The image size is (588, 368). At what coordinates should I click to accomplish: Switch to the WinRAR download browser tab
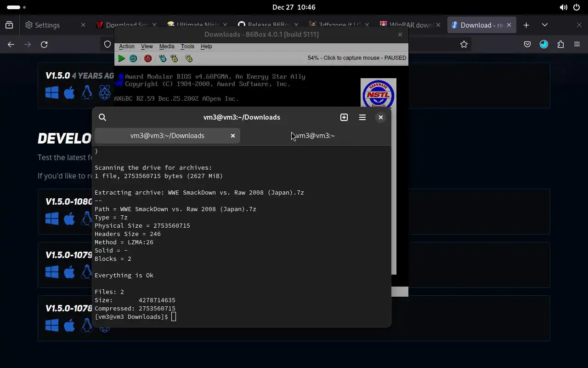410,25
